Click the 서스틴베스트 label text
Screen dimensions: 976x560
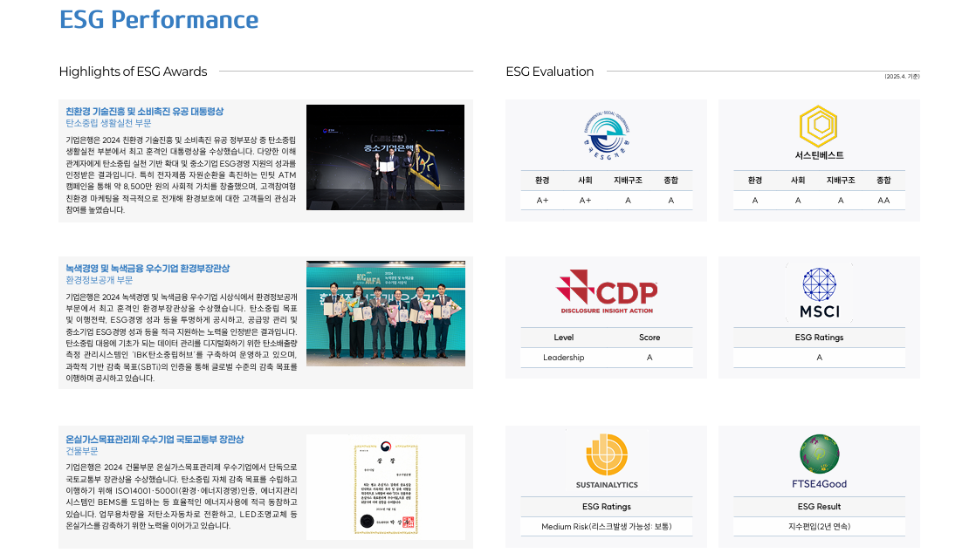tap(819, 155)
